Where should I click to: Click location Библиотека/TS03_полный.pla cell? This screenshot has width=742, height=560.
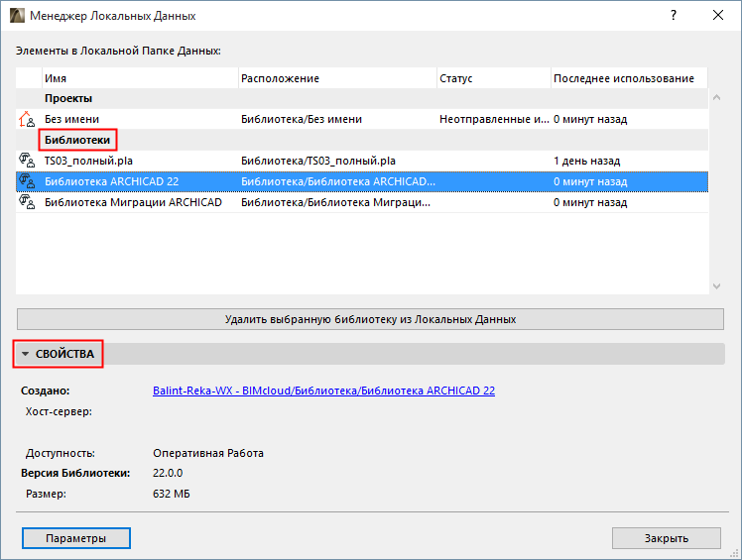click(x=318, y=161)
